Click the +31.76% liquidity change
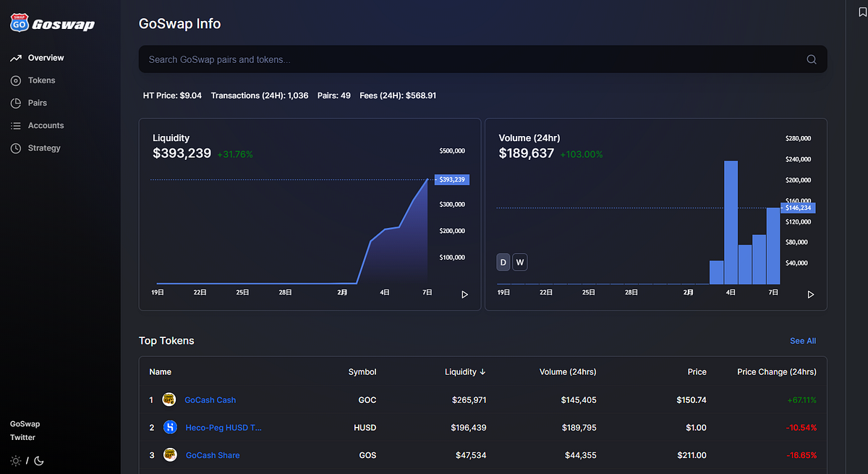The width and height of the screenshot is (868, 474). 235,154
